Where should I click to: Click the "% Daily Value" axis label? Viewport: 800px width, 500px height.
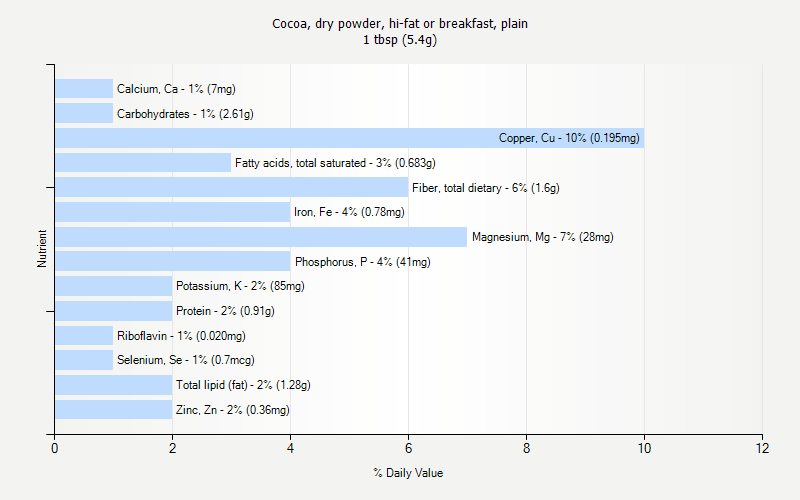tap(408, 473)
